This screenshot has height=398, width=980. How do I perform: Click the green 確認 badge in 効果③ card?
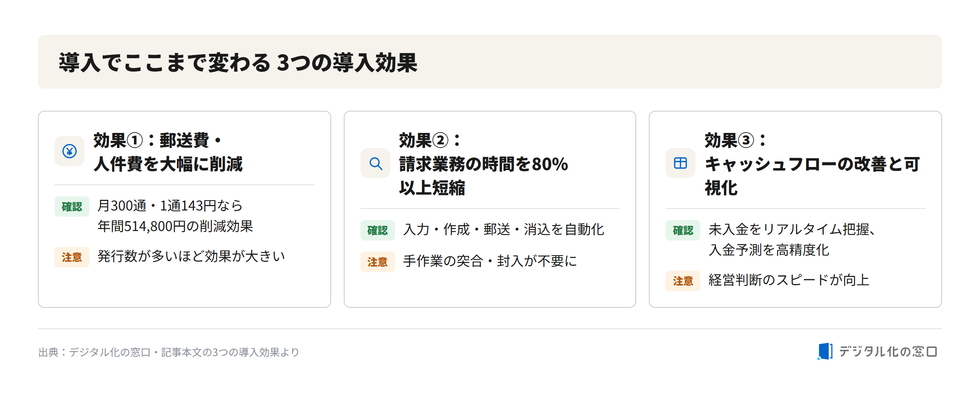point(683,230)
